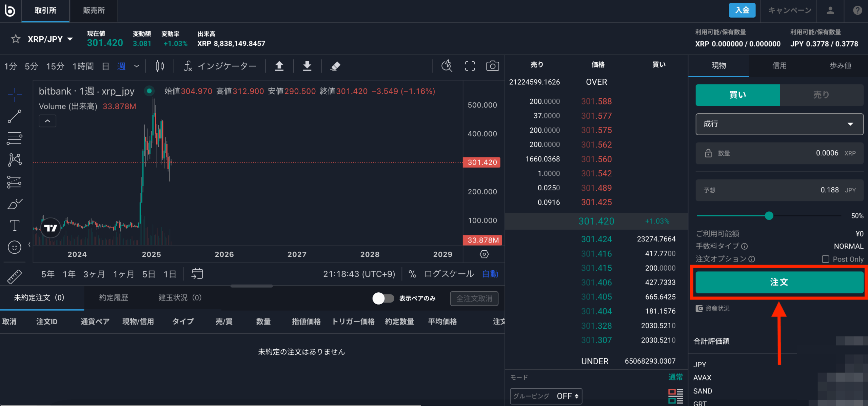The width and height of the screenshot is (868, 406).
Task: Set chart range to 5年
Action: [48, 274]
